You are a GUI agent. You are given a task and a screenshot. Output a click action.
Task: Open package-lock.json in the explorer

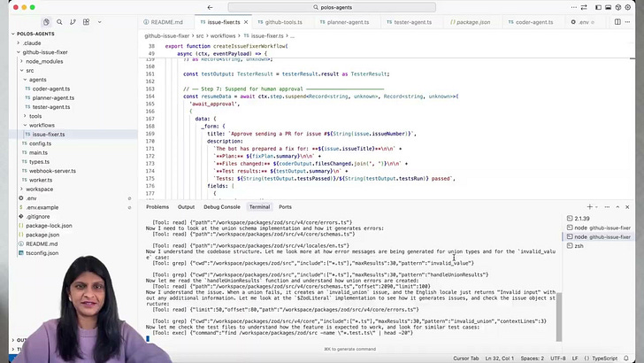tap(49, 226)
